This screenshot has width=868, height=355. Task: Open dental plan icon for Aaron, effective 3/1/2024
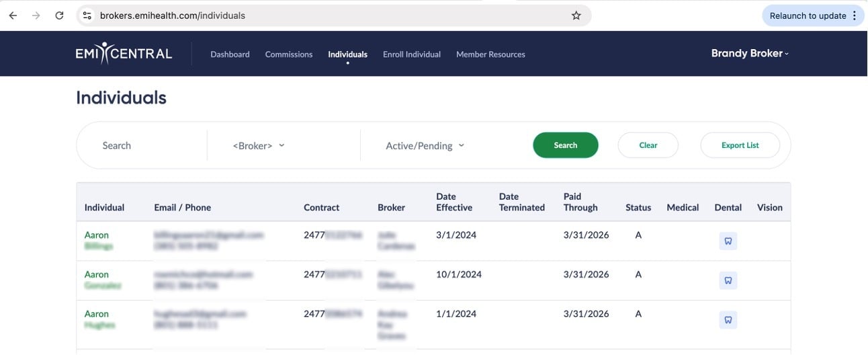(728, 241)
